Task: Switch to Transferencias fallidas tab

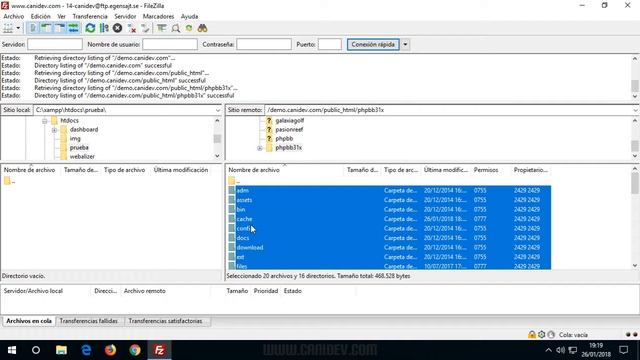Action: pos(89,321)
